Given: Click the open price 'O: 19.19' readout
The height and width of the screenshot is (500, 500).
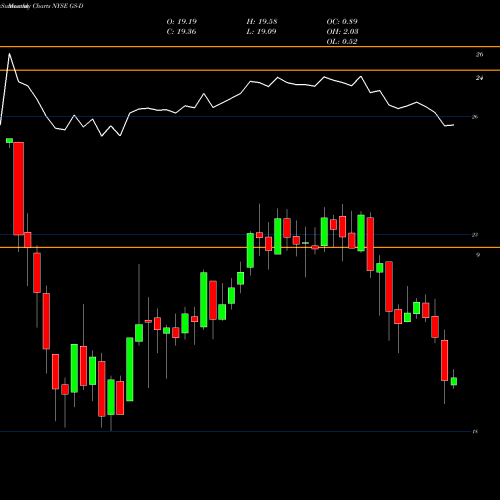Looking at the screenshot, I should [182, 22].
